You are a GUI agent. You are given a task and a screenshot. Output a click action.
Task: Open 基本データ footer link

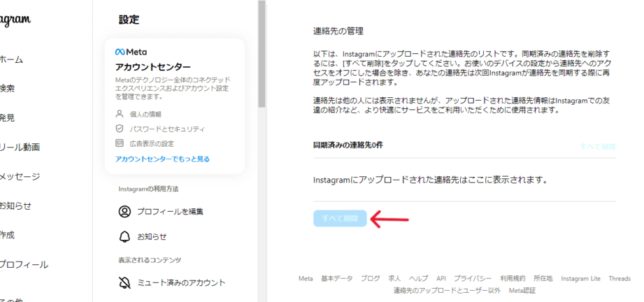coord(337,278)
